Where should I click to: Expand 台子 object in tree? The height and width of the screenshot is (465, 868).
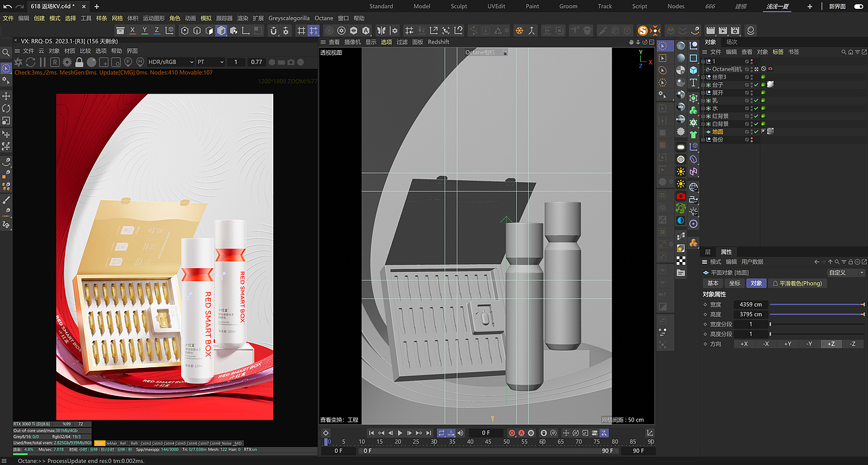(x=703, y=85)
